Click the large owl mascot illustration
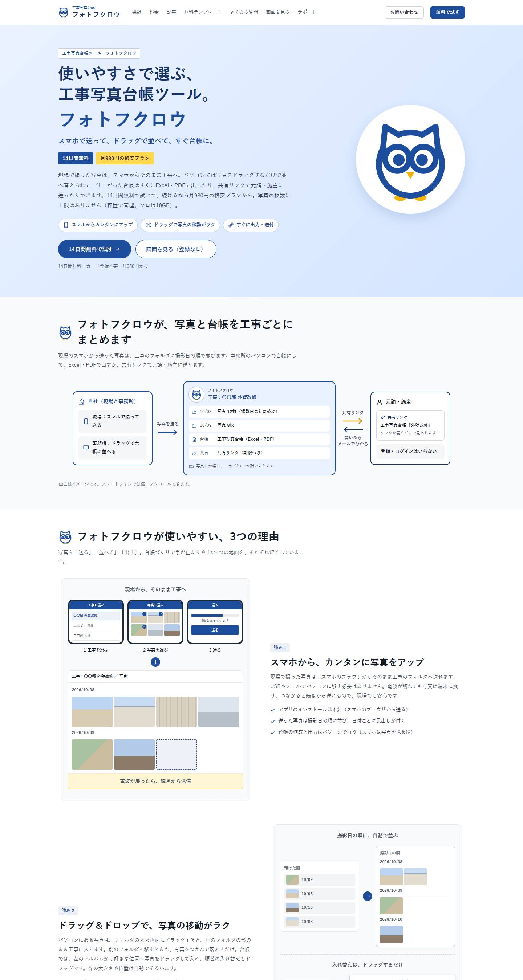Screen dimensions: 523x980 click(x=410, y=159)
